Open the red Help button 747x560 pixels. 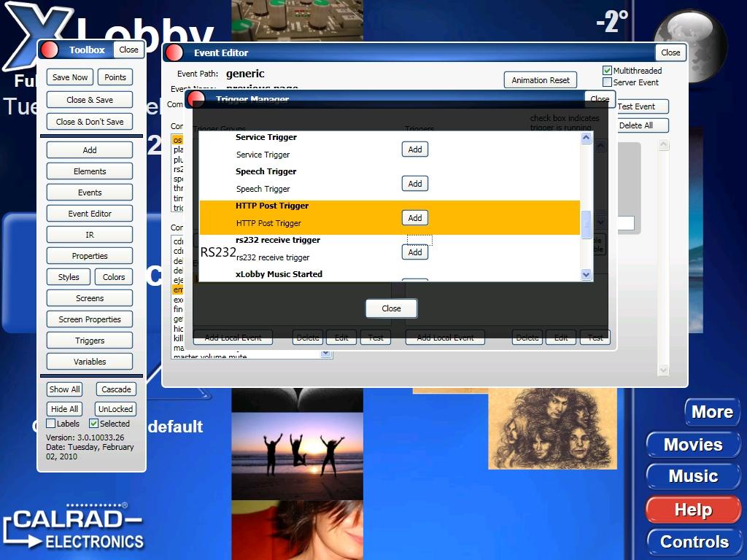[x=693, y=510]
